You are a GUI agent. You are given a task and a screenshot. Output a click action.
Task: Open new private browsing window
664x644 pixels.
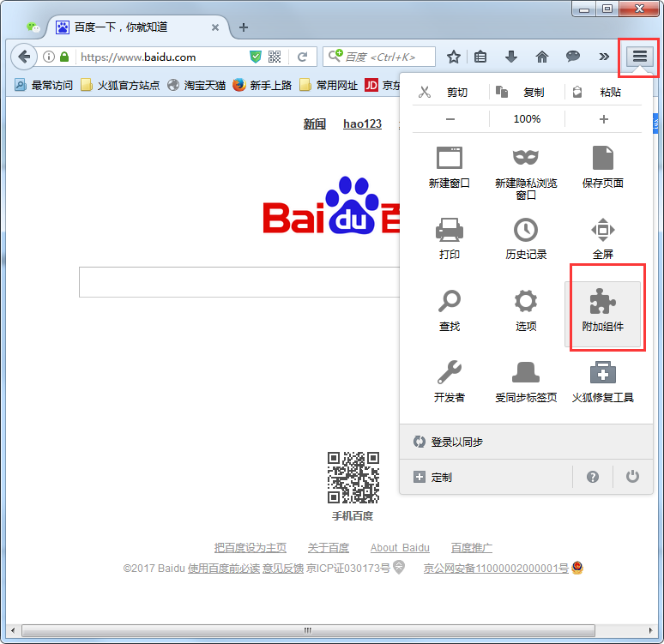526,173
